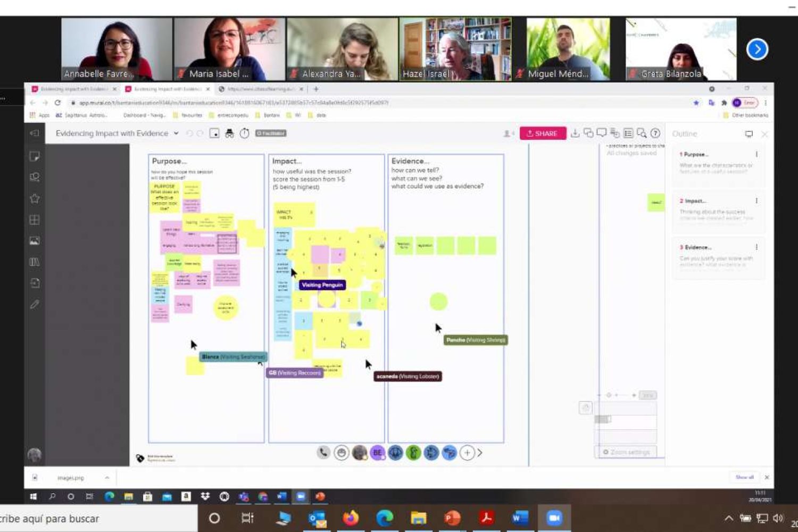Collapse the Mural left sidebar arrow
798x532 pixels.
point(35,133)
